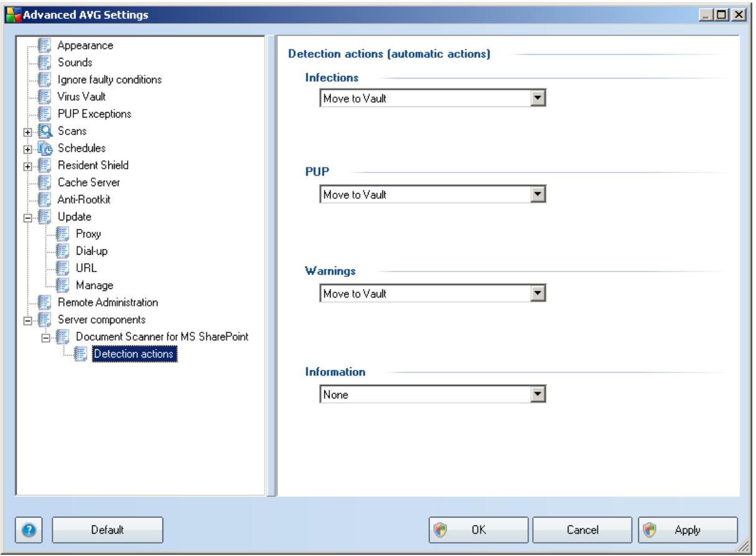Select Schedules label in the tree
Screen dimensions: 756x556
(x=81, y=148)
